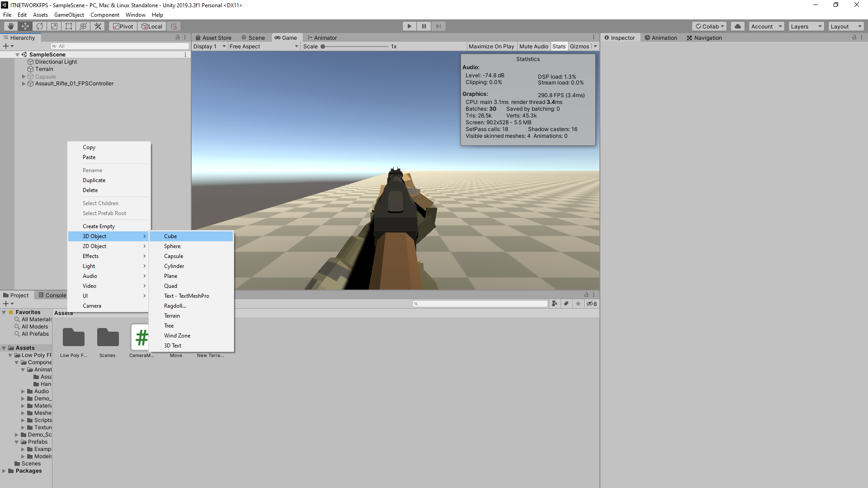Open the Scenes folder thumbnail in Assets
868x488 pixels.
pyautogui.click(x=107, y=337)
